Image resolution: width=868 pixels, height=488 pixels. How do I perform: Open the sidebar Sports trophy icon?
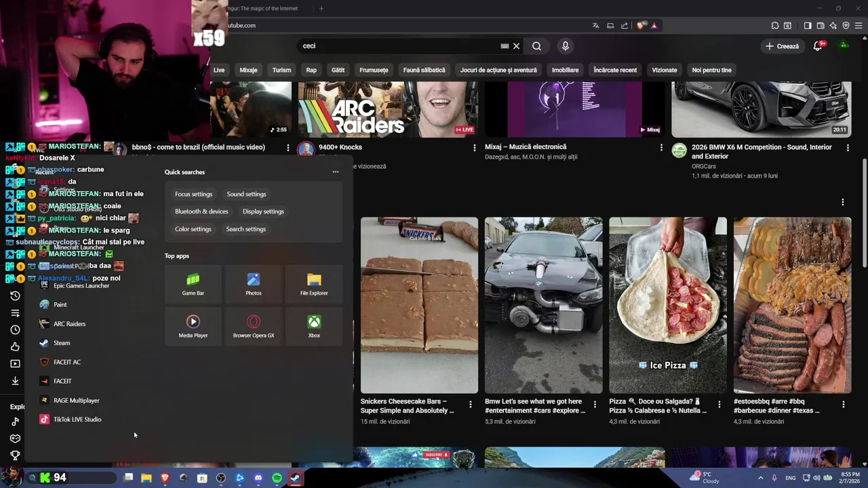pos(15,455)
